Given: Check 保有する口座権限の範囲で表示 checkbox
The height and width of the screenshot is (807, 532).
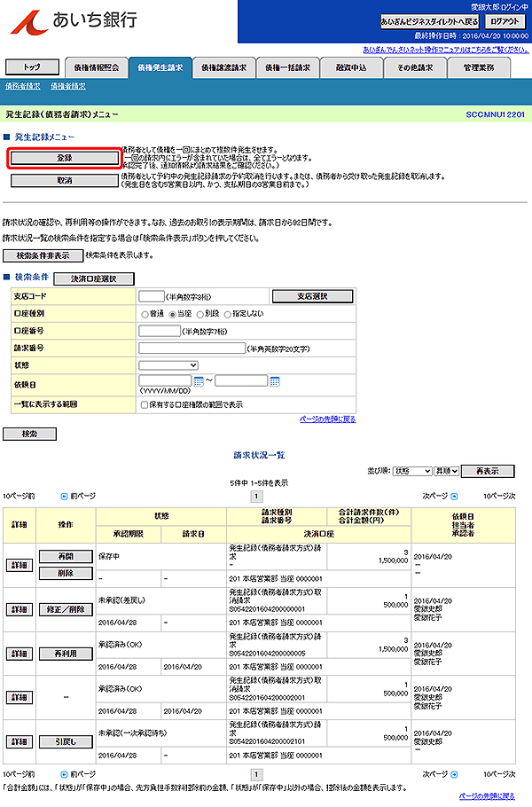Looking at the screenshot, I should pos(145,405).
